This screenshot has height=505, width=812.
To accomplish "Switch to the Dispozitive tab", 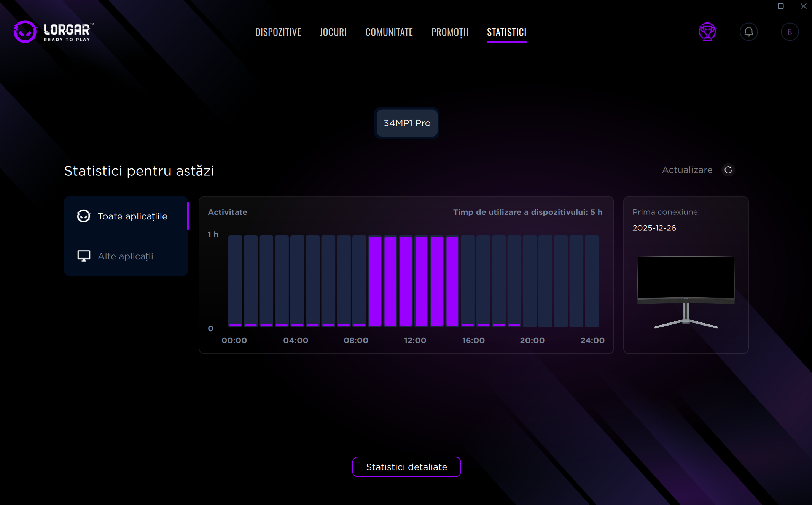I will point(278,32).
